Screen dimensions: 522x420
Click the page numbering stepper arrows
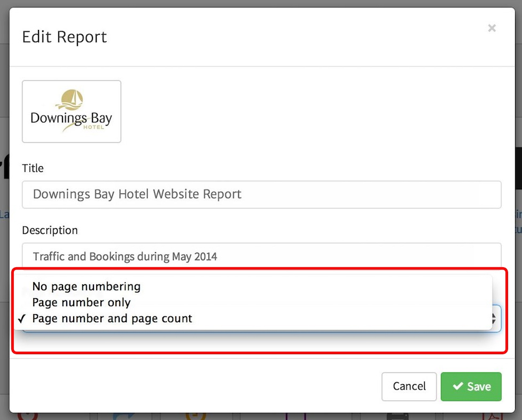(x=495, y=318)
